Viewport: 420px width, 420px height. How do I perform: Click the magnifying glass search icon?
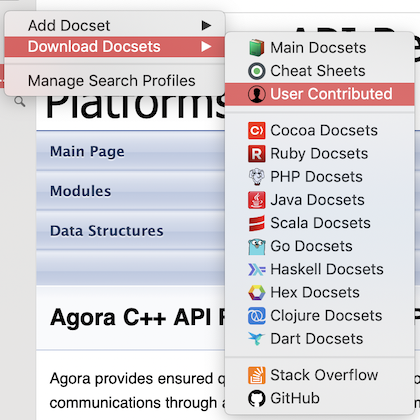point(20,102)
